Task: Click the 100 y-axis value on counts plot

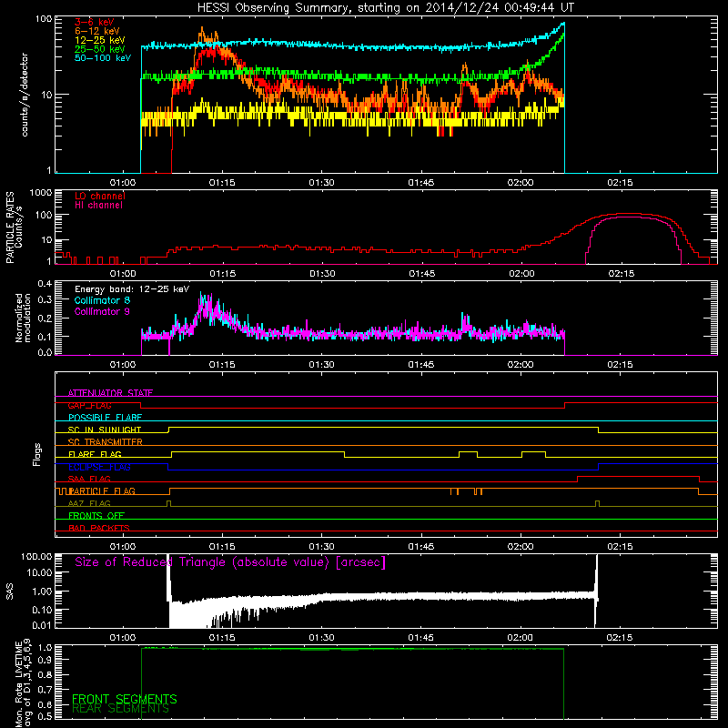Action: 44,19
